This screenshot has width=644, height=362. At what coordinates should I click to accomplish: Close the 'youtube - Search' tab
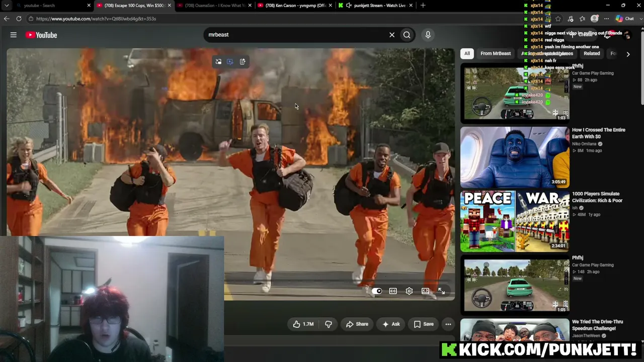click(x=89, y=6)
